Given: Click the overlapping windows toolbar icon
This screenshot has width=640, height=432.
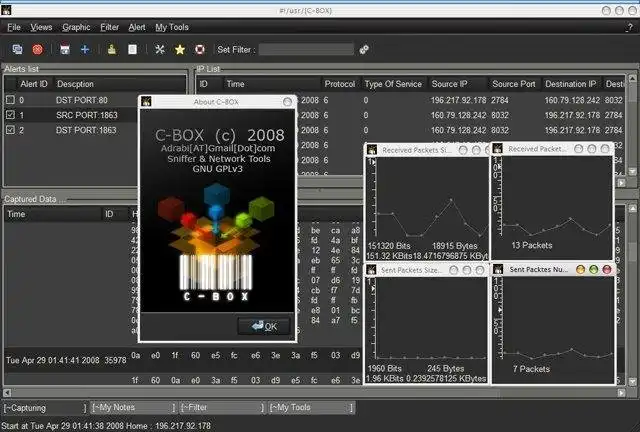Looking at the screenshot, I should point(17,49).
